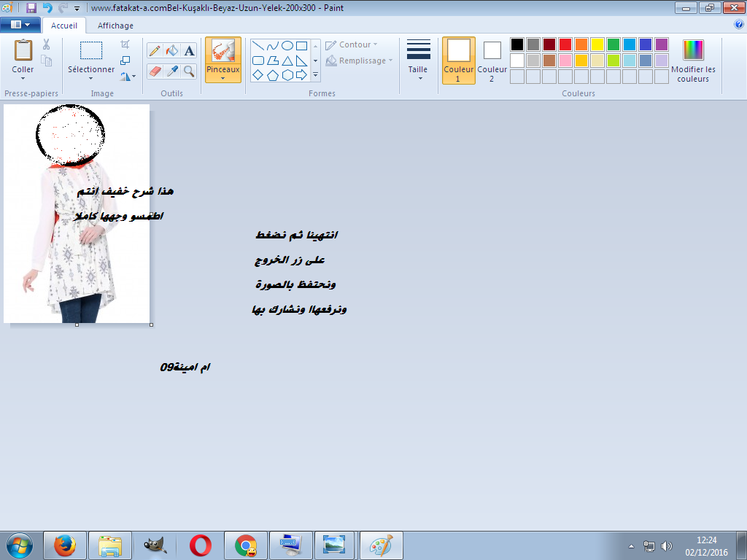Open Firefox from the taskbar
Image resolution: width=747 pixels, height=560 pixels.
65,545
